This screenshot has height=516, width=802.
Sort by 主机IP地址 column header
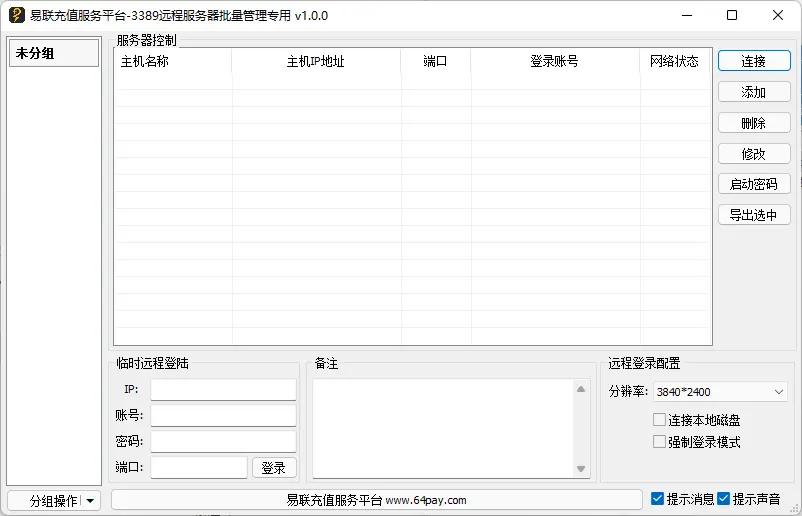[x=315, y=61]
